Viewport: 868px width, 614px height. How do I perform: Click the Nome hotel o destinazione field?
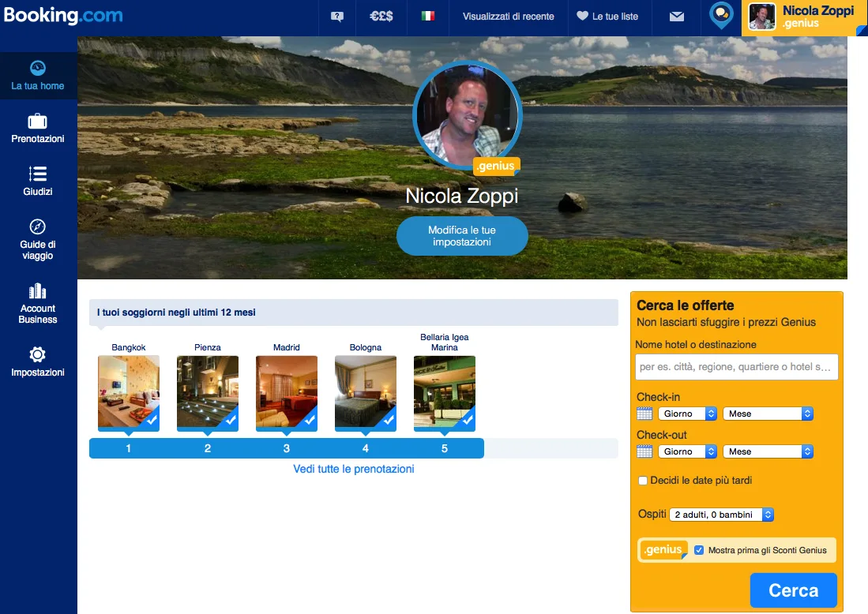(736, 367)
